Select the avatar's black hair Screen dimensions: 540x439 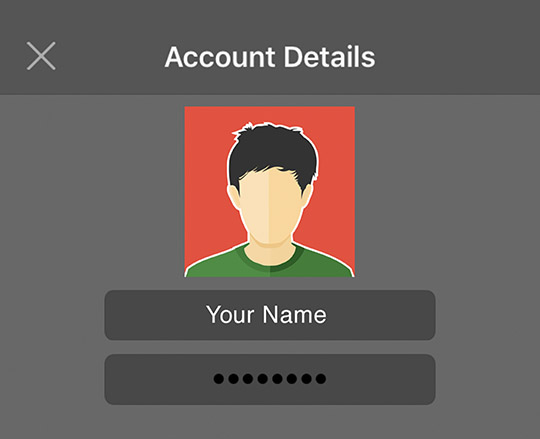(x=273, y=151)
